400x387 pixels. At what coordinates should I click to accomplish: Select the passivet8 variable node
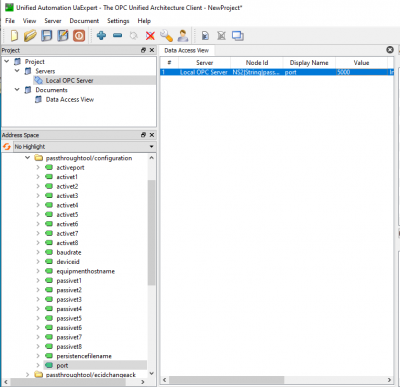[x=69, y=346]
